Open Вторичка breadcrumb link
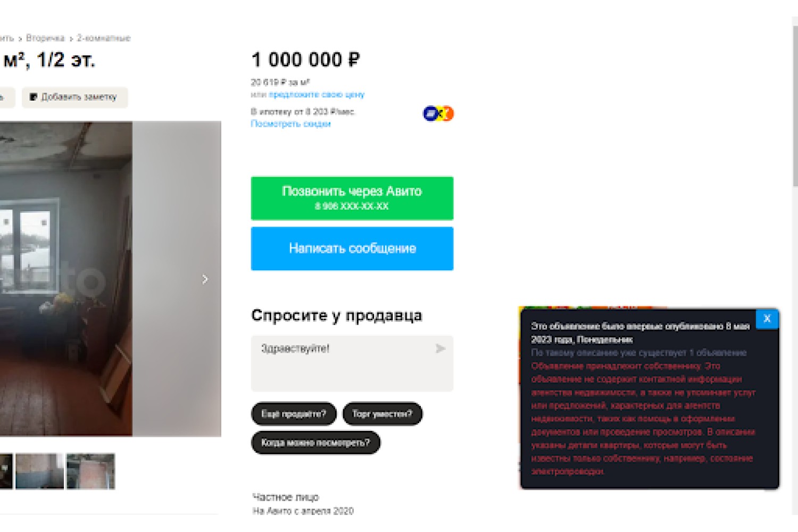Screen dimensions: 798x532 (45, 38)
